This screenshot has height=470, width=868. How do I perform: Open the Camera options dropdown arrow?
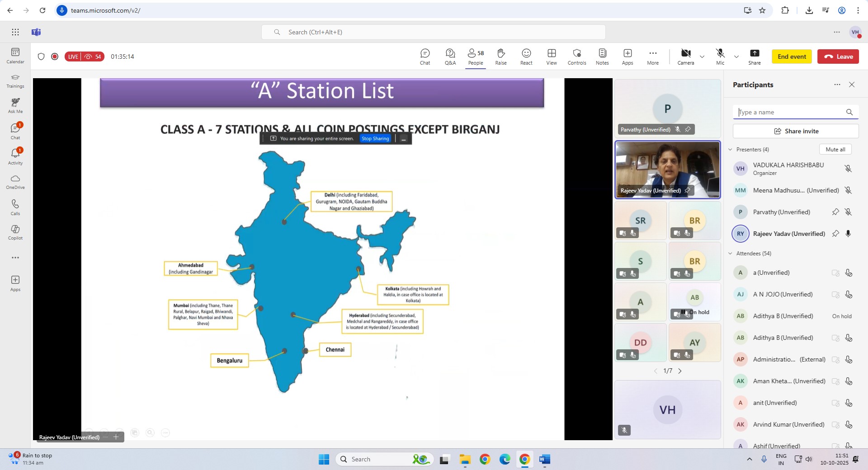click(x=702, y=57)
